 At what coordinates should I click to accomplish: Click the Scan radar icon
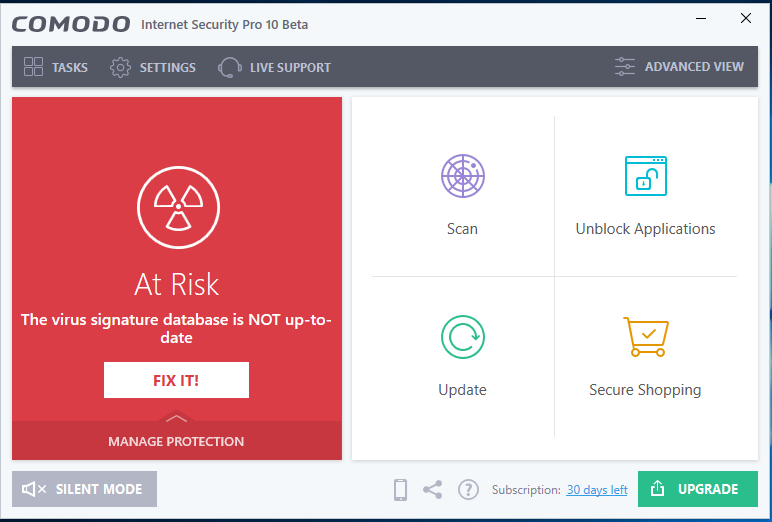(x=462, y=176)
